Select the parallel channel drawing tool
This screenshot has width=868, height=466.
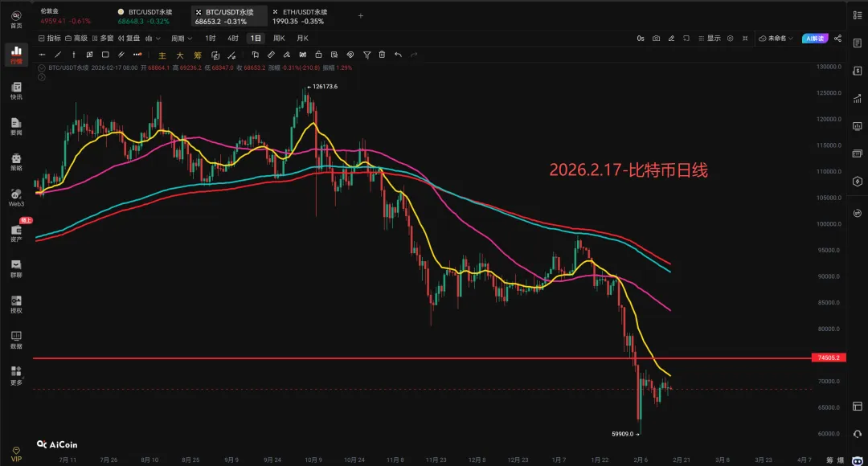(121, 55)
